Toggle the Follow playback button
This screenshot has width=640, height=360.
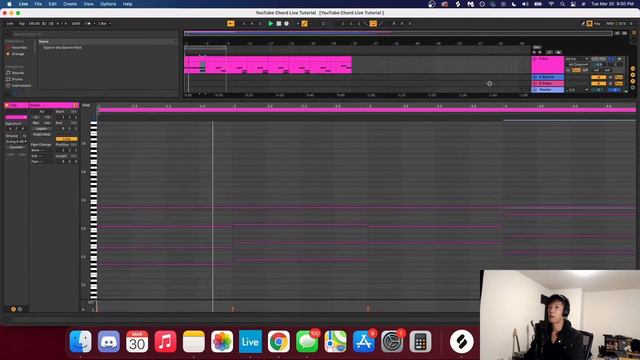click(x=231, y=24)
